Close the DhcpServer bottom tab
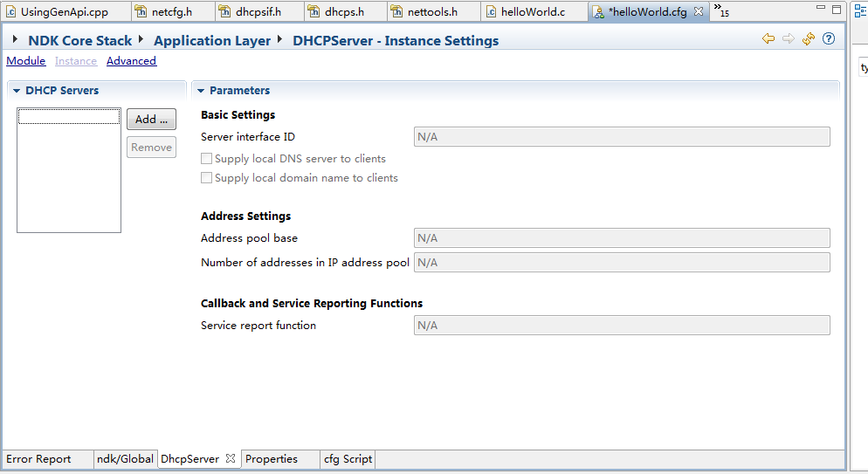 tap(231, 458)
